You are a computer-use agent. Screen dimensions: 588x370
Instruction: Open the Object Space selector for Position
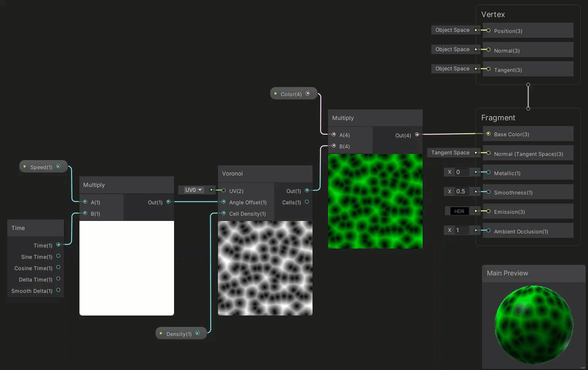(x=452, y=30)
